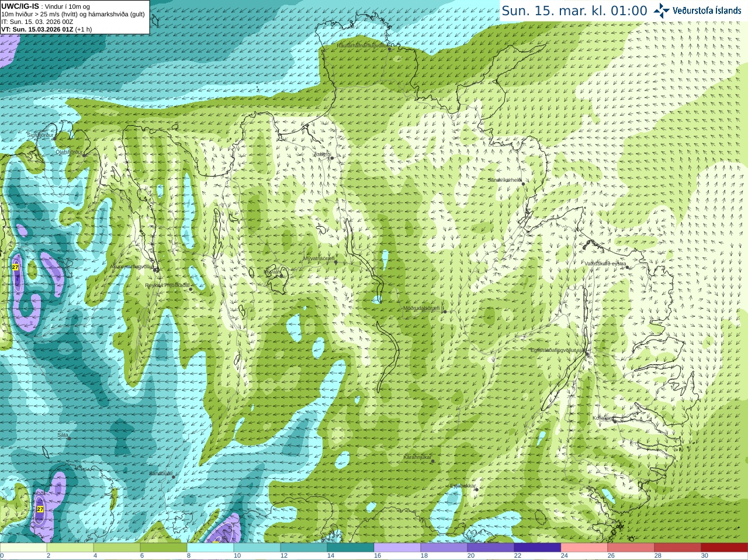Click the 8–10 m/s light cyan swatch
The width and height of the screenshot is (748, 560).
point(210,548)
